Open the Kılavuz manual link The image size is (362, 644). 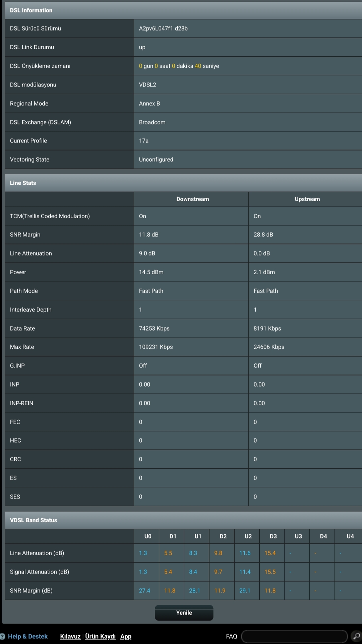click(70, 636)
